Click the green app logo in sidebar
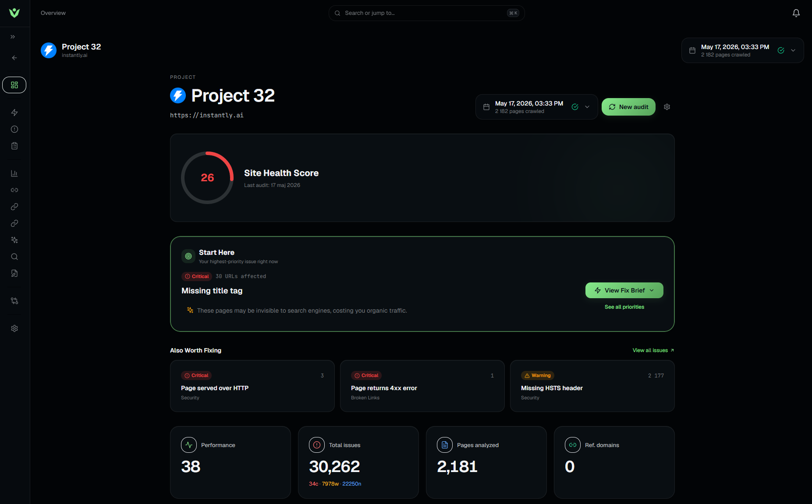Viewport: 812px width, 504px height. point(14,13)
